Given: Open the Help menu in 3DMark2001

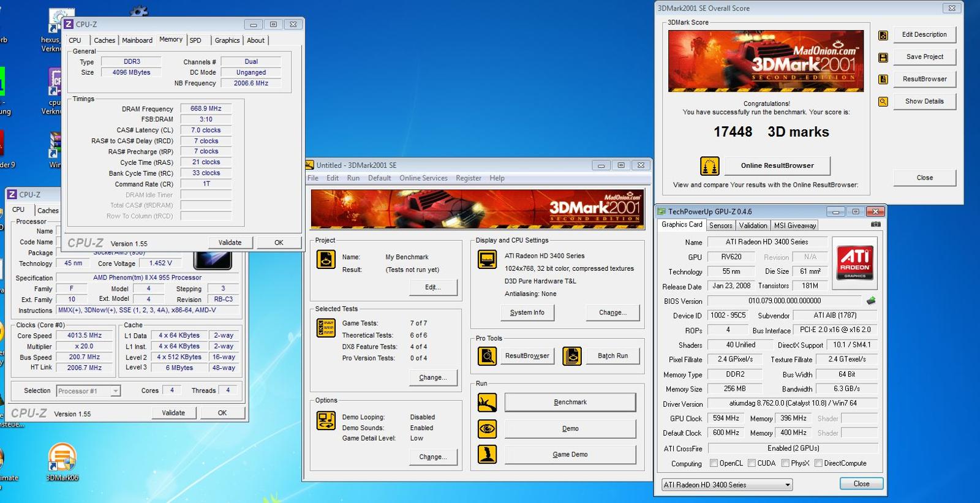Looking at the screenshot, I should (x=497, y=178).
